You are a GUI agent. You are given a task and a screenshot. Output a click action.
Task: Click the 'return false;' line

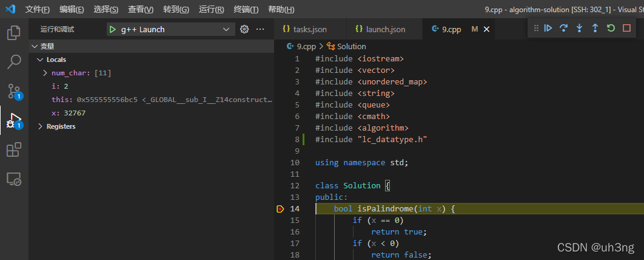401,255
